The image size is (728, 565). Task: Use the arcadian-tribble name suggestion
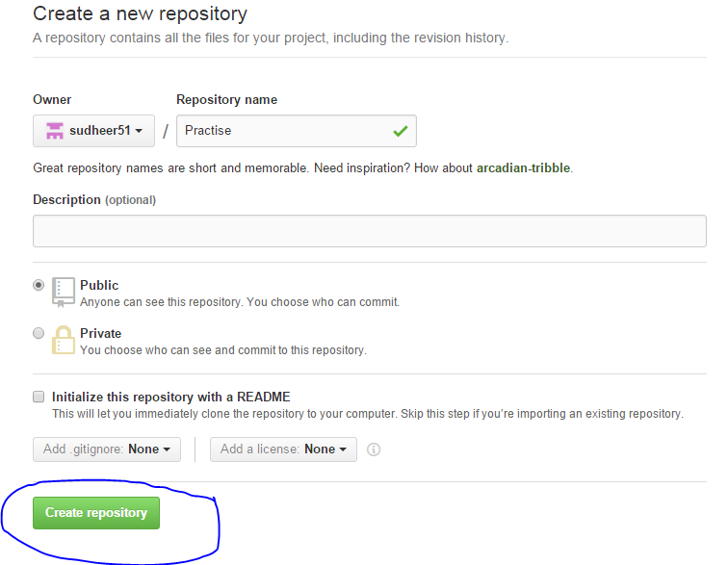click(523, 167)
